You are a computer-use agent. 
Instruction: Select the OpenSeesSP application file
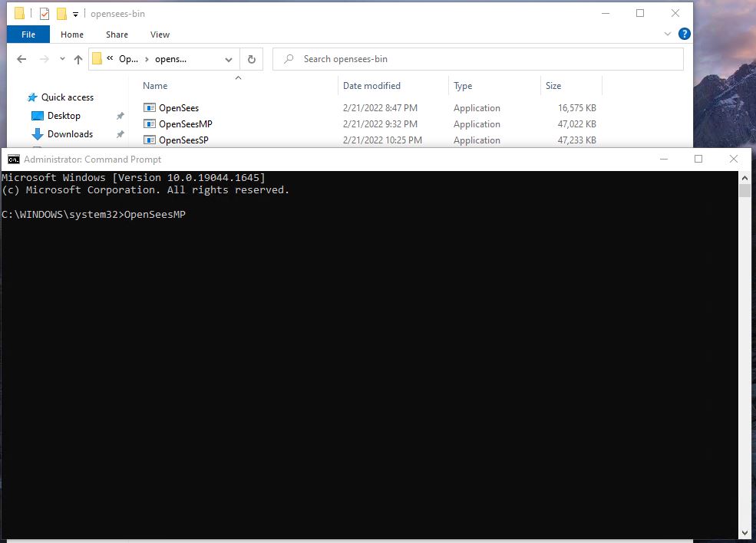pyautogui.click(x=183, y=140)
